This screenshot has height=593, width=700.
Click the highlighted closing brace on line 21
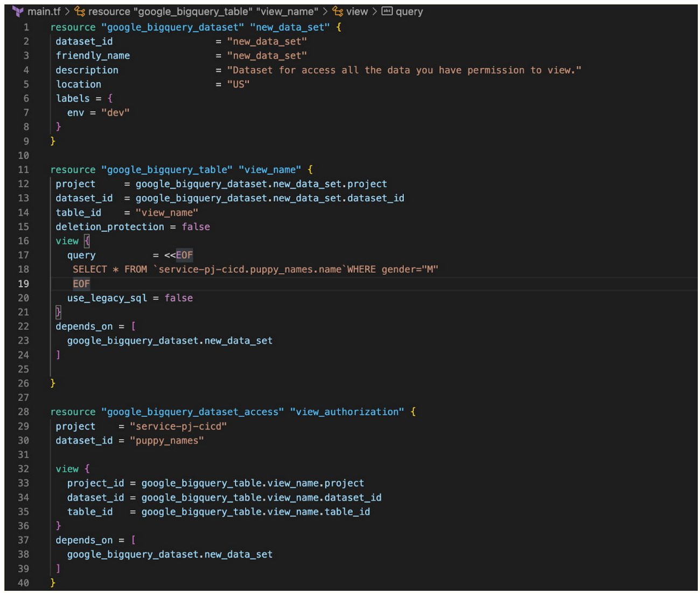click(x=59, y=312)
